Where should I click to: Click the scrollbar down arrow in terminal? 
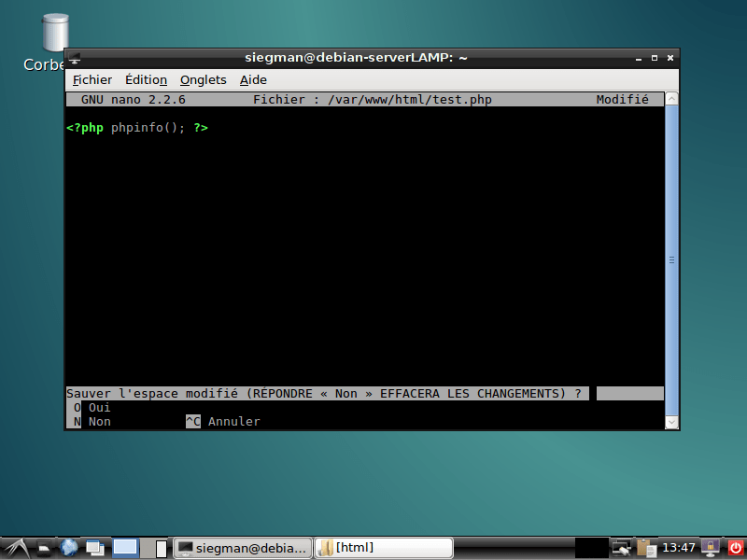click(x=671, y=423)
